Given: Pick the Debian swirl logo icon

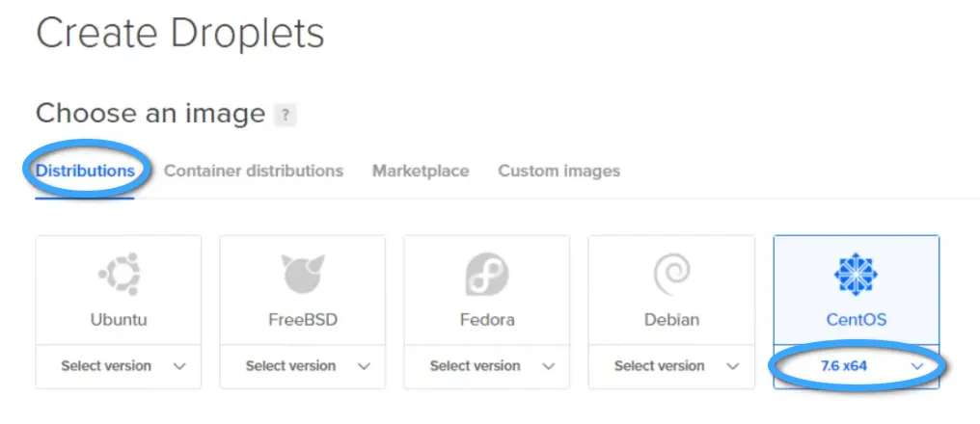Looking at the screenshot, I should tap(672, 274).
